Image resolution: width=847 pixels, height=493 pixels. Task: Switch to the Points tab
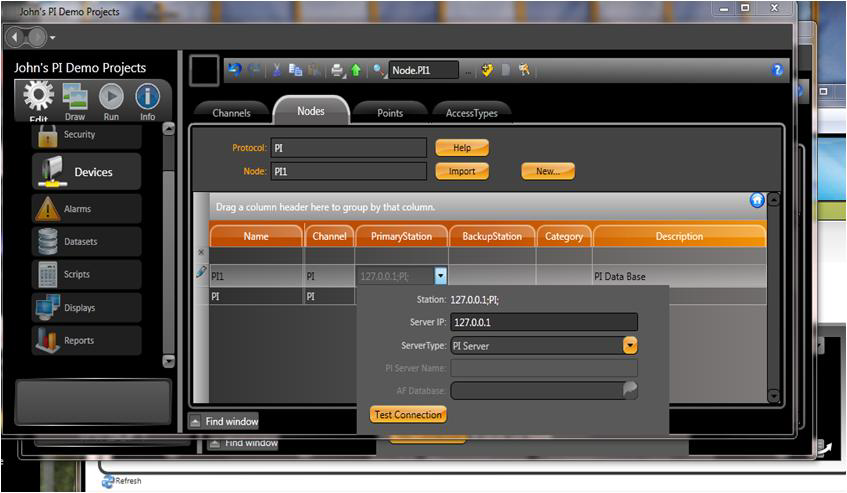[390, 113]
